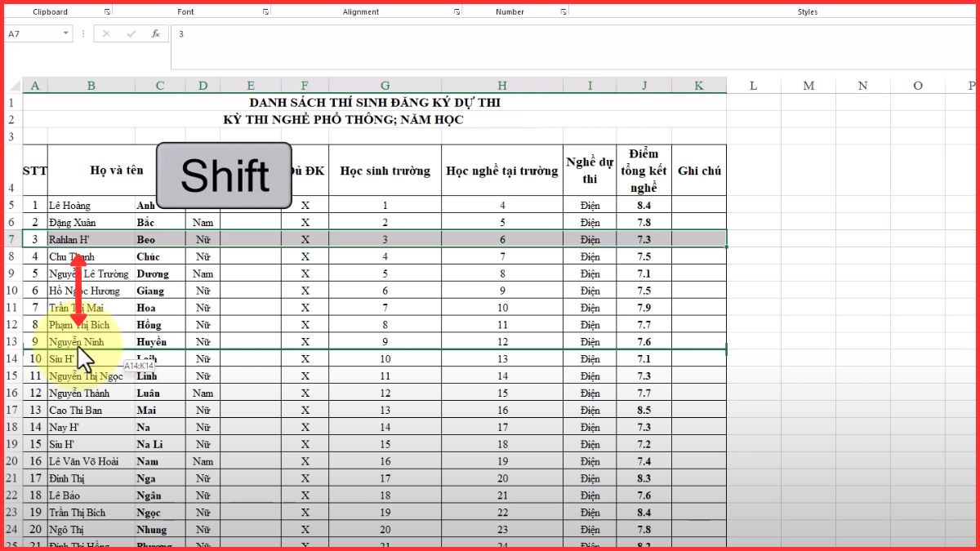Click the "Học sinh trường" header cell
The width and height of the screenshot is (980, 551).
point(385,171)
